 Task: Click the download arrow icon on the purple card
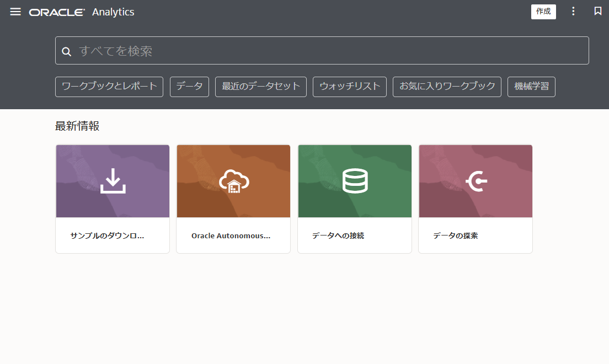pos(113,181)
